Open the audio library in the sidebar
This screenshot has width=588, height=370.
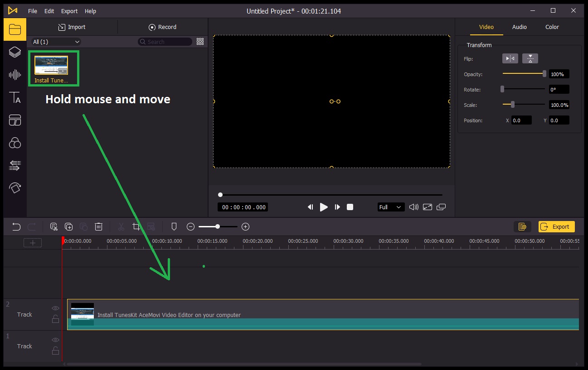coord(15,75)
